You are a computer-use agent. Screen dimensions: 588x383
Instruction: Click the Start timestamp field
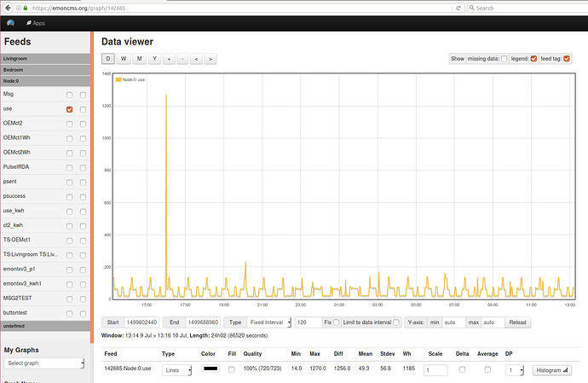[141, 322]
